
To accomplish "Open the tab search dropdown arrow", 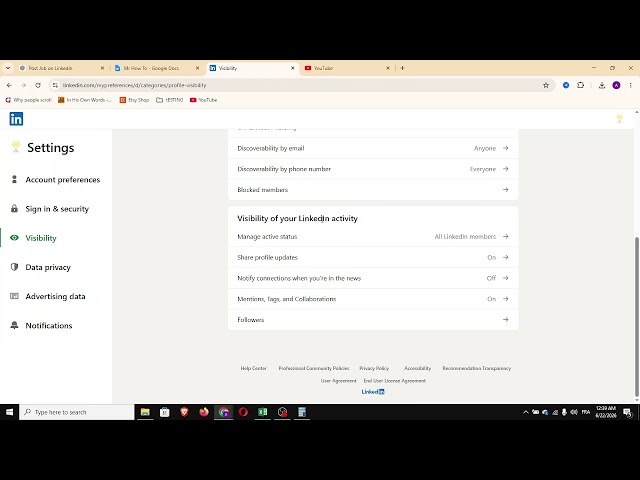I will (8, 68).
